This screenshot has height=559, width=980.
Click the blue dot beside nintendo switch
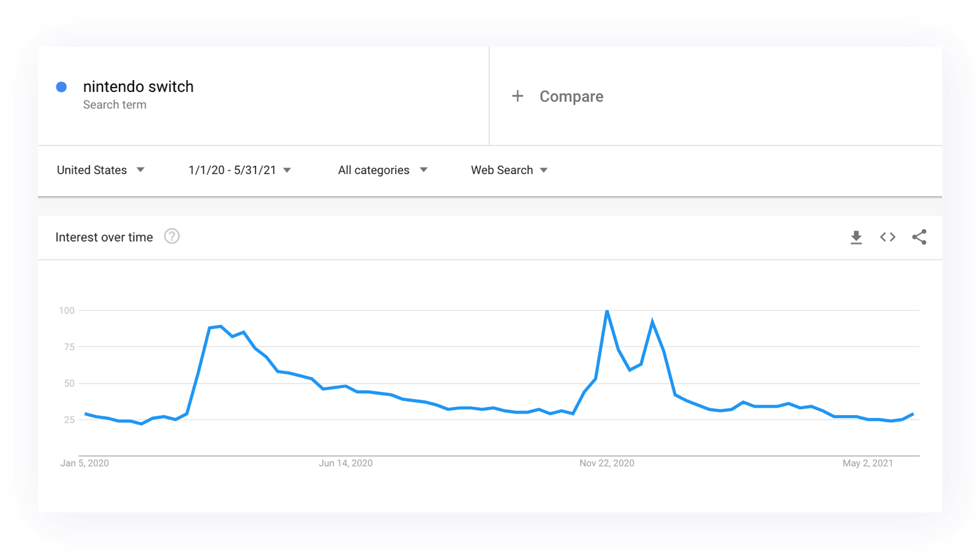[x=61, y=87]
